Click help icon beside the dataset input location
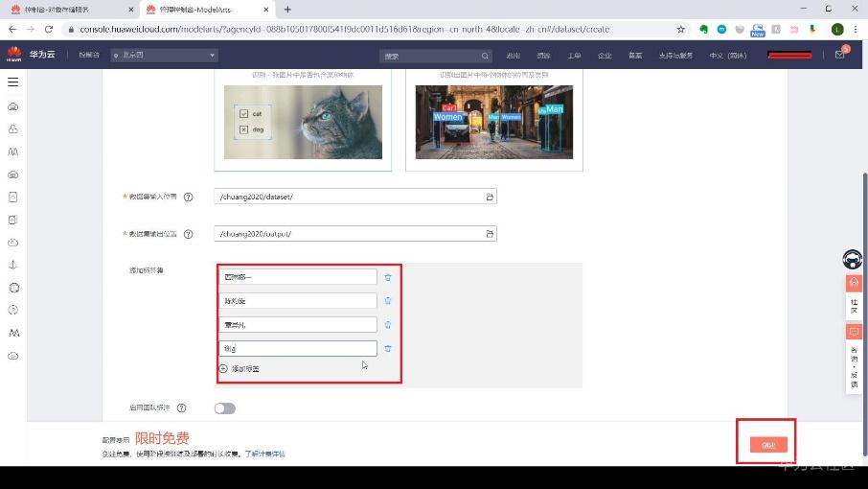The image size is (868, 489). [x=188, y=198]
